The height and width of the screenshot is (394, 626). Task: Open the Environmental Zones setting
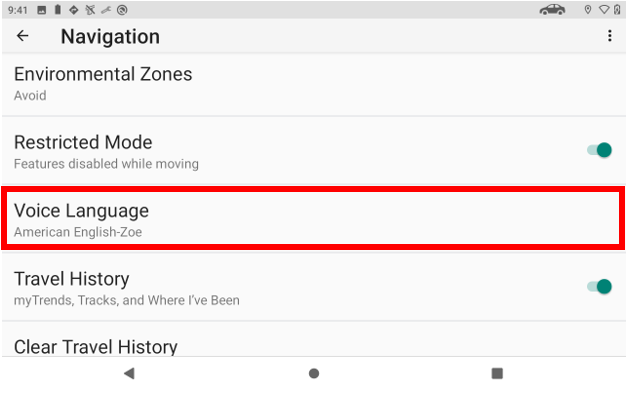[x=313, y=85]
